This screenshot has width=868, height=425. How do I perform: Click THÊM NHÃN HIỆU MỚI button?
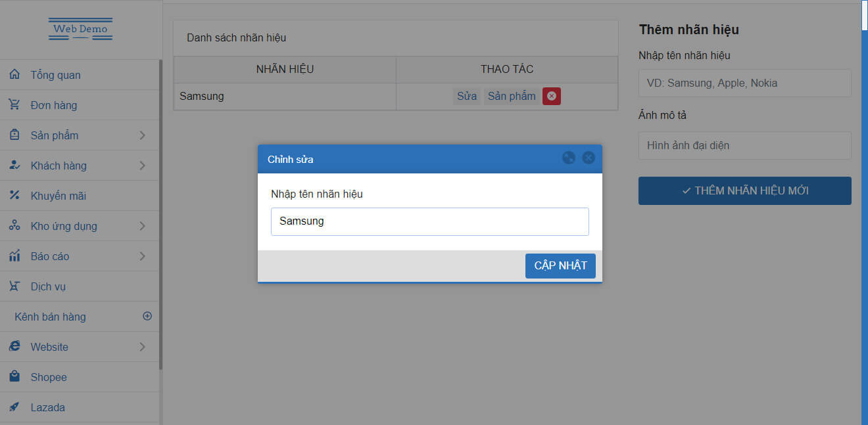click(744, 190)
